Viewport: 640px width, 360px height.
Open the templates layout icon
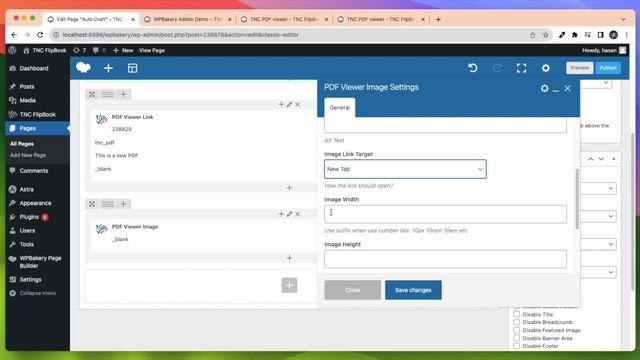pyautogui.click(x=133, y=68)
